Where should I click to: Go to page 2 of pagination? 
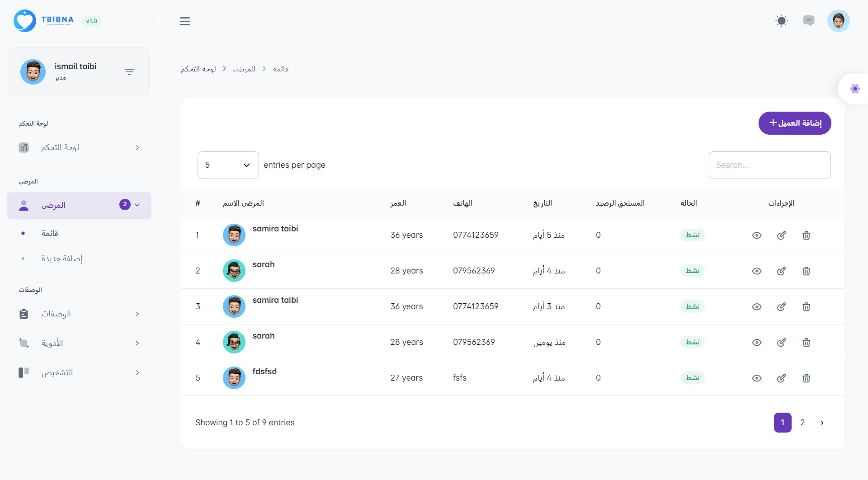802,423
